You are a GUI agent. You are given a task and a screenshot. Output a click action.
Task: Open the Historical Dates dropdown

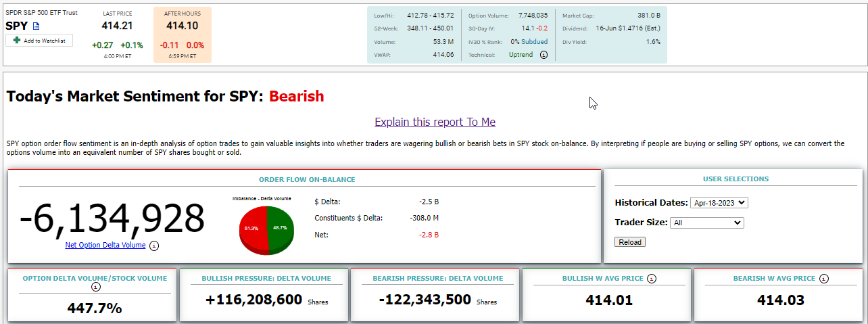tap(719, 202)
